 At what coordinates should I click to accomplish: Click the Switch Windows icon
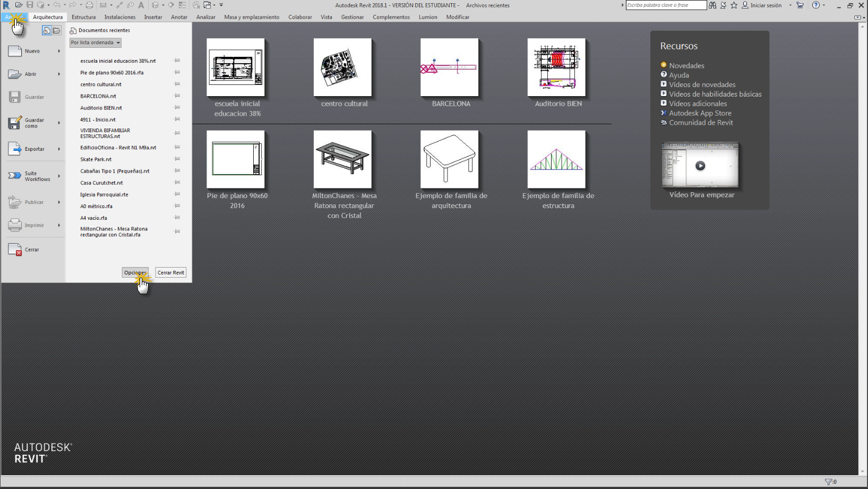(207, 5)
